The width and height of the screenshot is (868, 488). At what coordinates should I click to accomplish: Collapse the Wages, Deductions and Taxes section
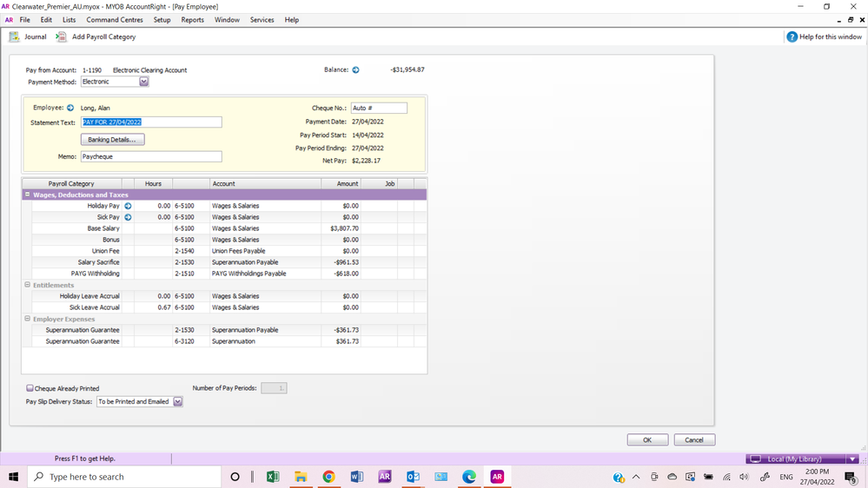click(28, 195)
